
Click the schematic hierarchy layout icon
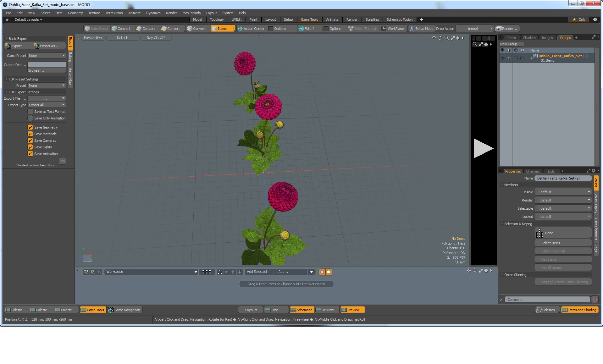click(x=220, y=272)
